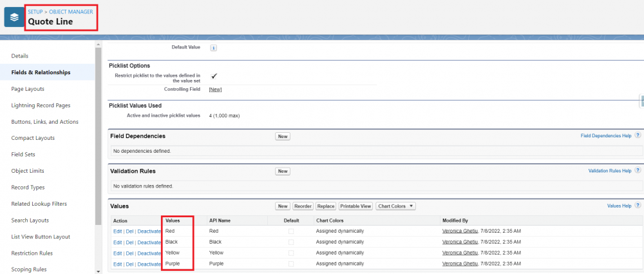Click Yellow API Name cell
This screenshot has width=644, height=274.
[216, 253]
